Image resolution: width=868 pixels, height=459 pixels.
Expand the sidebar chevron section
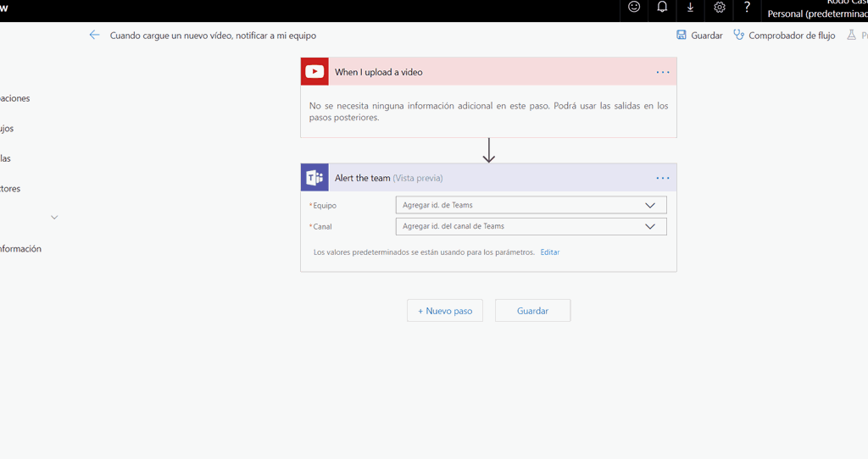click(x=54, y=218)
